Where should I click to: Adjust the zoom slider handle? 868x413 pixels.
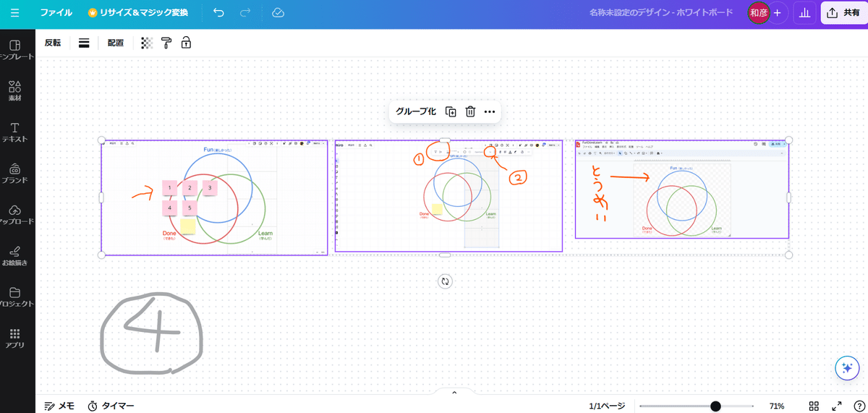click(715, 406)
